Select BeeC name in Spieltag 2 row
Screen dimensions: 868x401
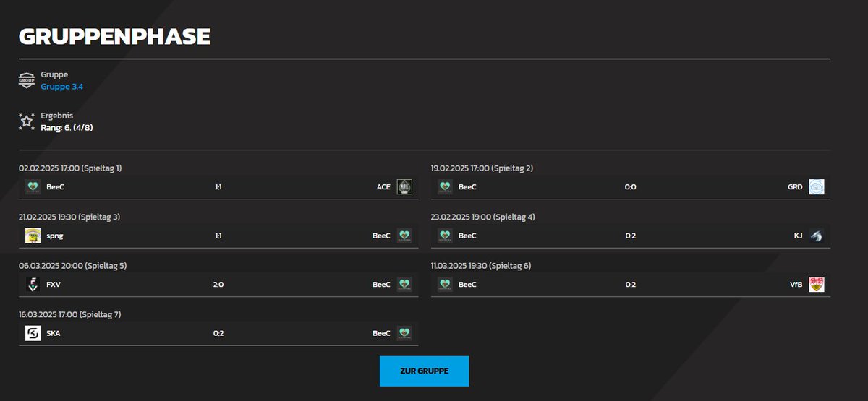tap(467, 187)
